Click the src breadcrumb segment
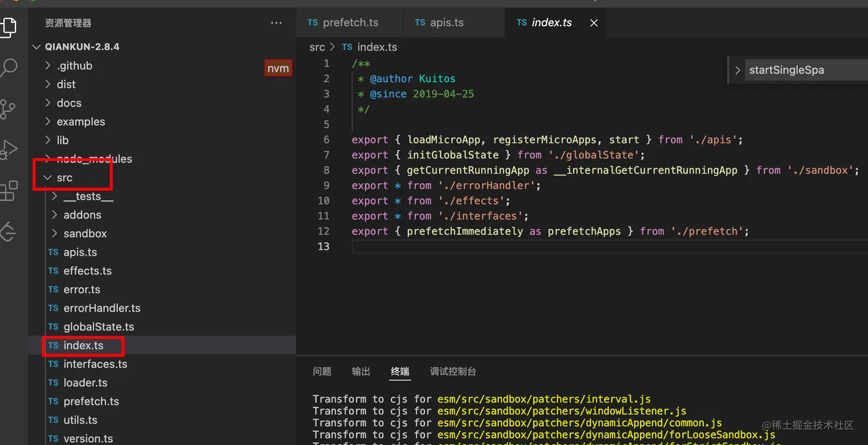Image resolution: width=868 pixels, height=445 pixels. tap(317, 47)
